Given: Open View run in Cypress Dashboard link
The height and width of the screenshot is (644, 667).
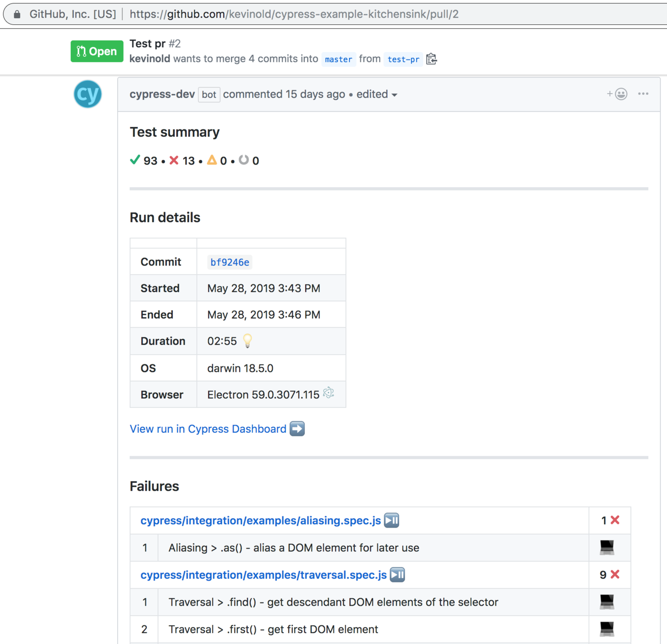Looking at the screenshot, I should pyautogui.click(x=208, y=429).
